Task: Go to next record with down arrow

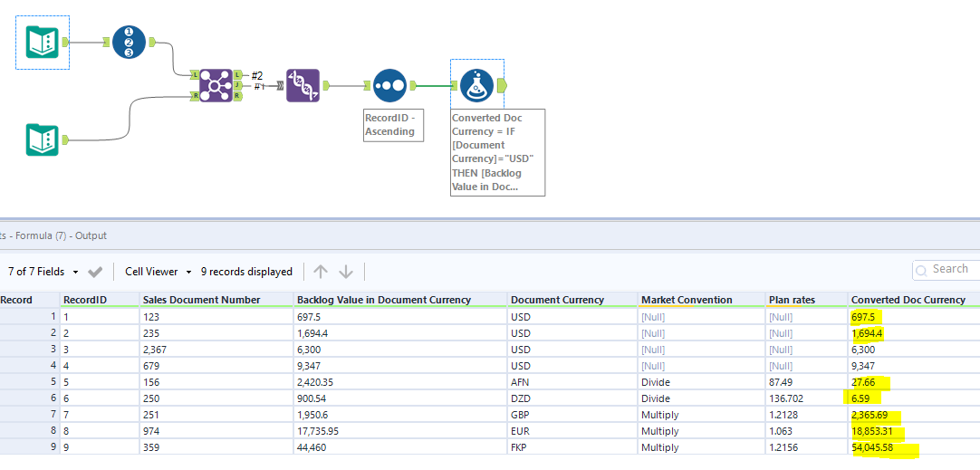Action: pos(346,272)
